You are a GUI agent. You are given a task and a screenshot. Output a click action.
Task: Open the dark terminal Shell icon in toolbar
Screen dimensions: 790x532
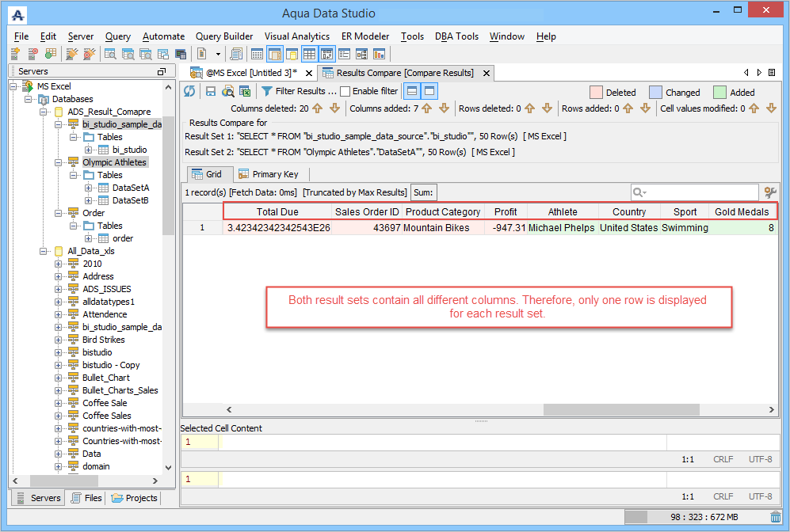point(181,53)
